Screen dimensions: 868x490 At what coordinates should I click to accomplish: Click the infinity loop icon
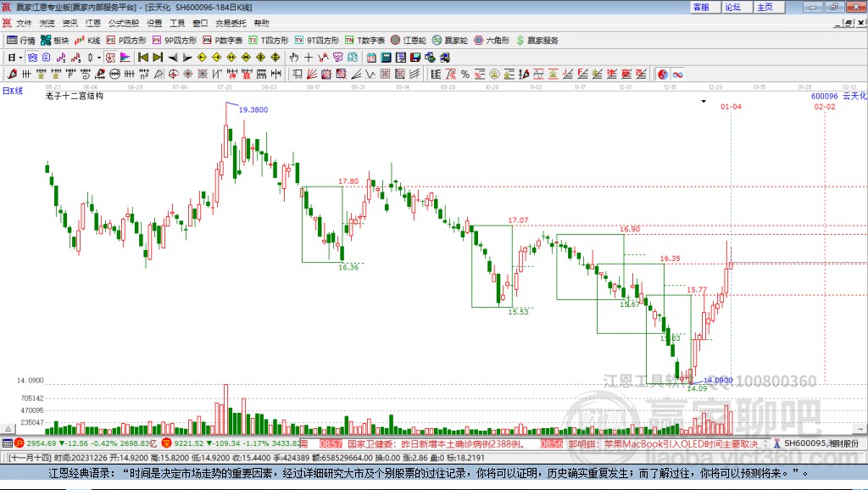(677, 75)
